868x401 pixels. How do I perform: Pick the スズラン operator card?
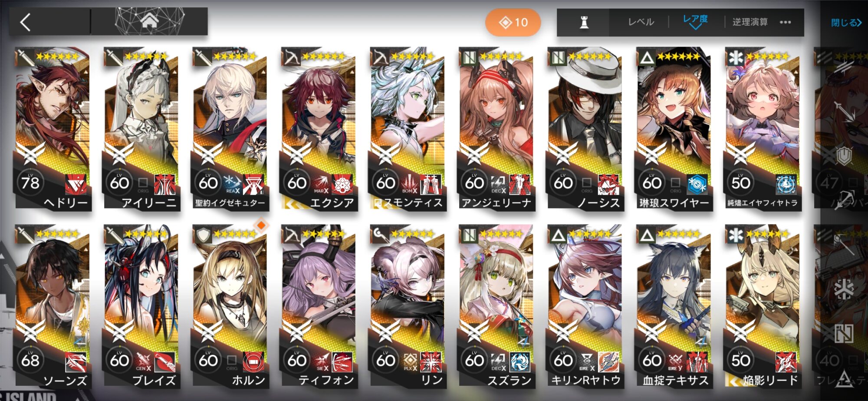[496, 306]
